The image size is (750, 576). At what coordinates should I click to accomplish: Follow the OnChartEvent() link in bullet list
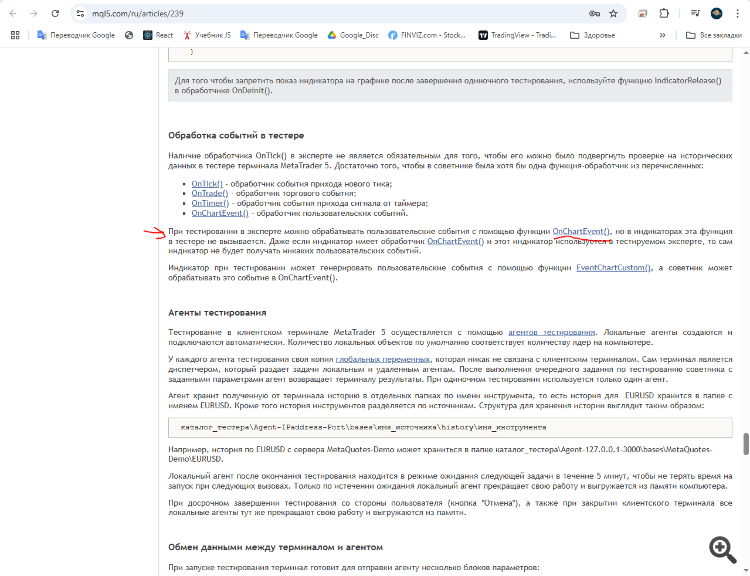[220, 213]
